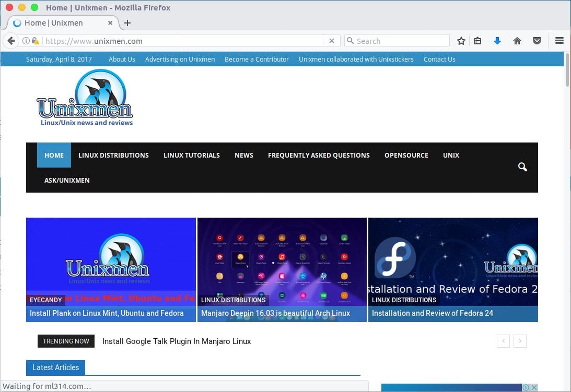
Task: Open Manjaro Deepin 16.03 article title
Action: click(276, 313)
